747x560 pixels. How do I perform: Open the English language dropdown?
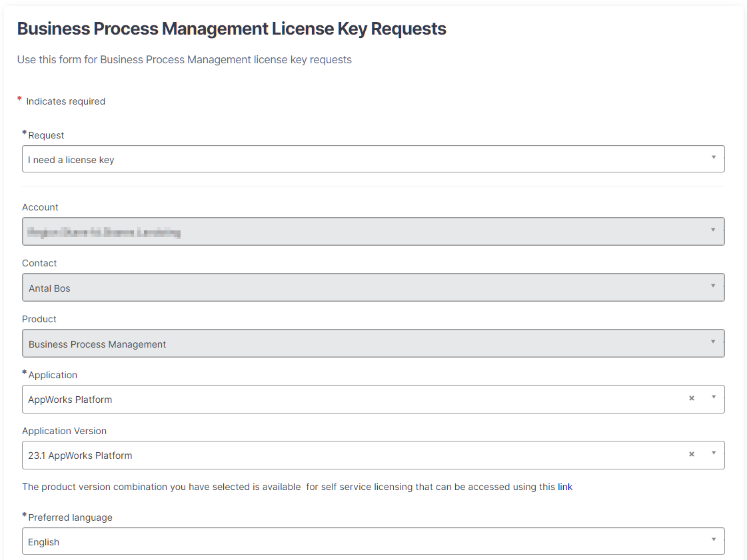(360, 541)
